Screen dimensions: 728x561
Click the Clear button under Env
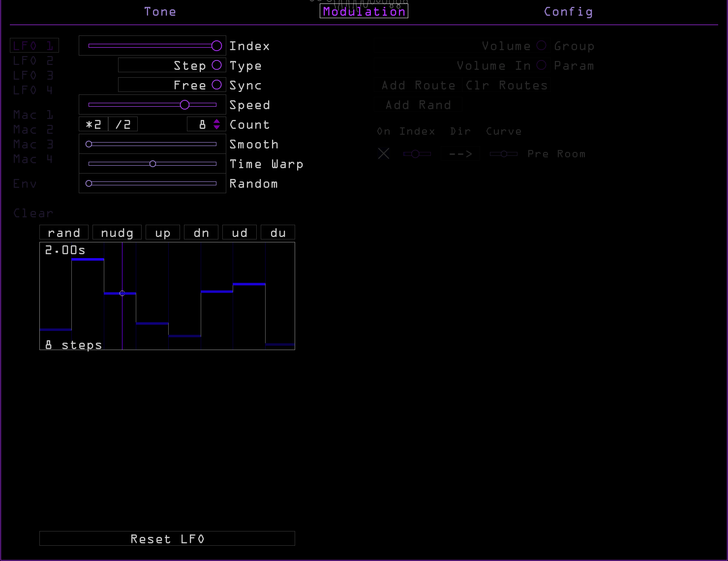33,213
